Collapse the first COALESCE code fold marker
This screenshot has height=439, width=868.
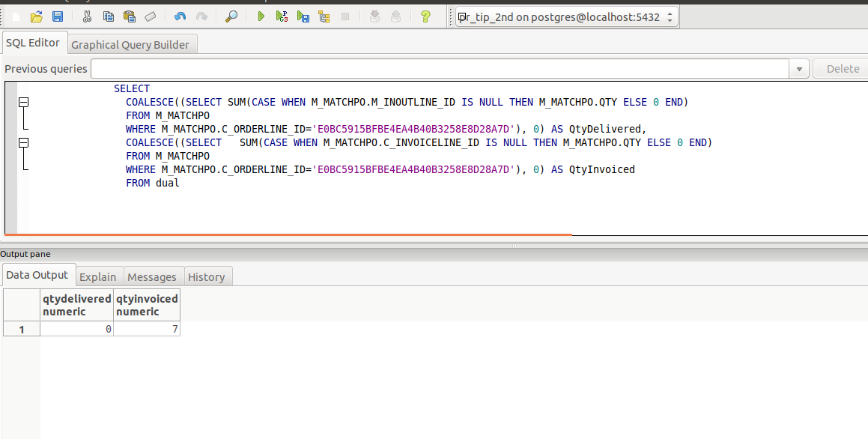[x=23, y=102]
